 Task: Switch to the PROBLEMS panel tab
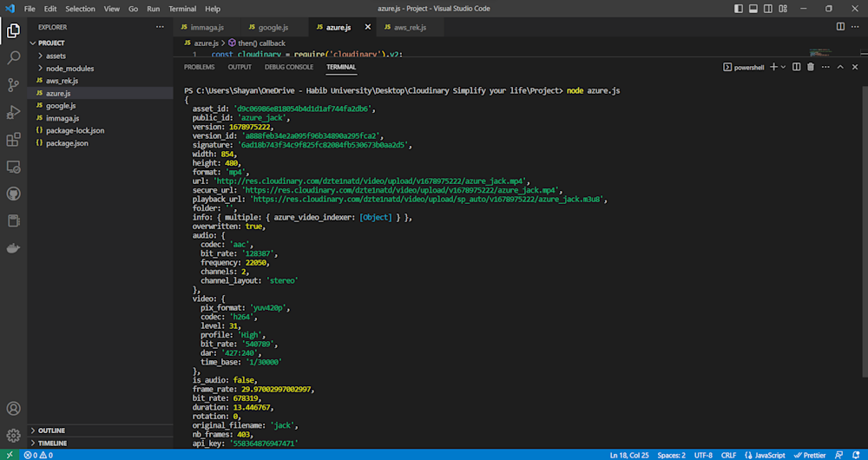click(200, 67)
